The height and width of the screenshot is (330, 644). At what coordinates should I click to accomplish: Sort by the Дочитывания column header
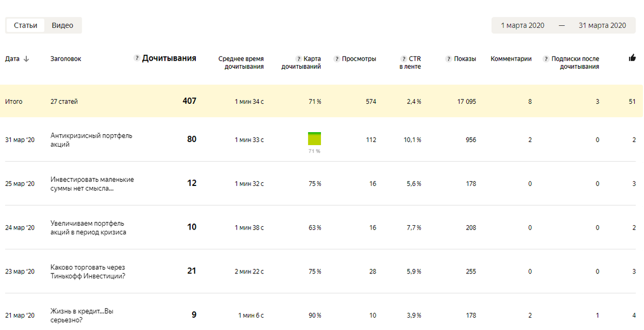tap(169, 58)
